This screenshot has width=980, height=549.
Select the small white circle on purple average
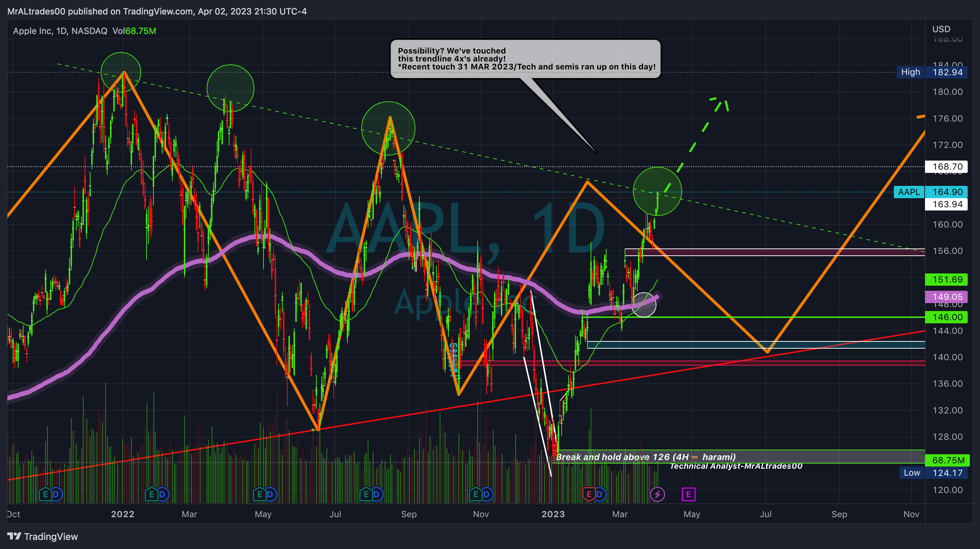644,305
